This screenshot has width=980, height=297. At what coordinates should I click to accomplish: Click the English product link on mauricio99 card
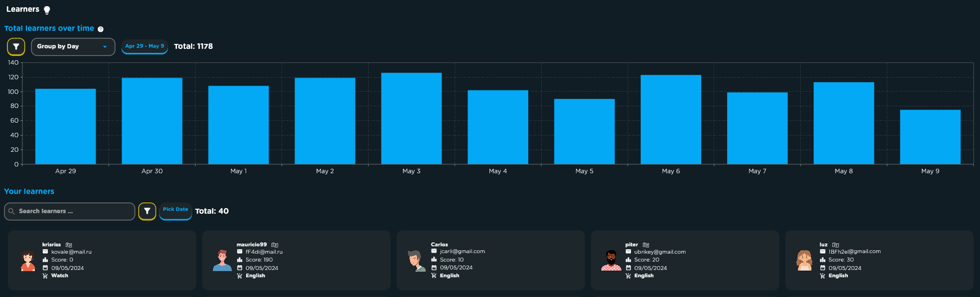click(255, 276)
